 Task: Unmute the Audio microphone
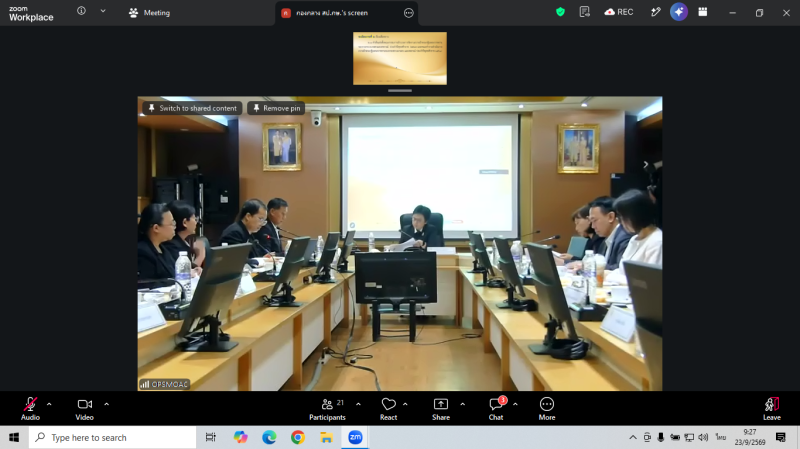pyautogui.click(x=30, y=409)
